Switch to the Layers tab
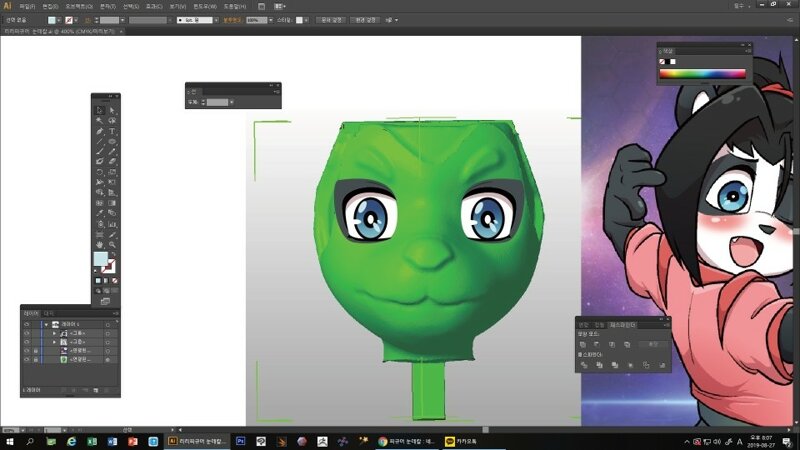Screen dimensions: 800x450 (x=31, y=313)
